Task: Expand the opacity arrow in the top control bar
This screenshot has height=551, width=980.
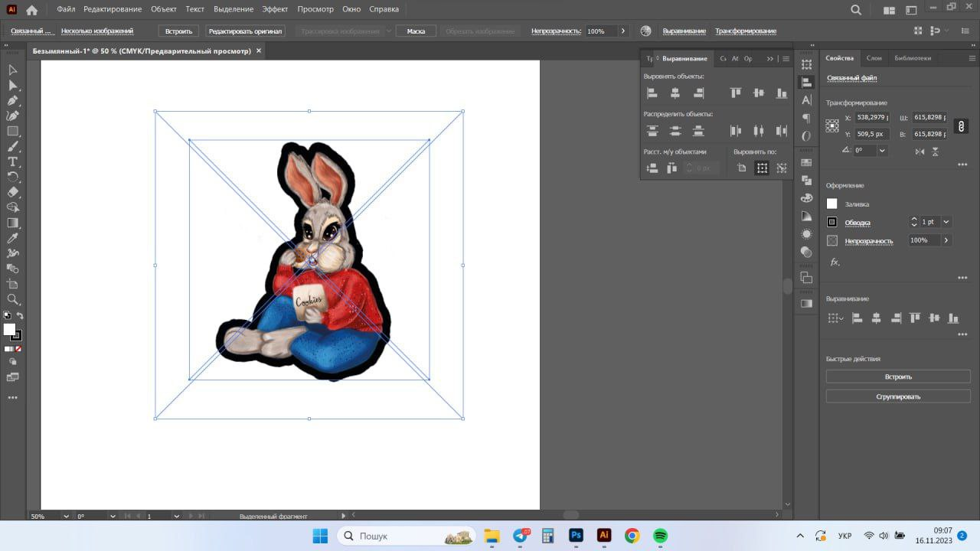Action: tap(623, 31)
